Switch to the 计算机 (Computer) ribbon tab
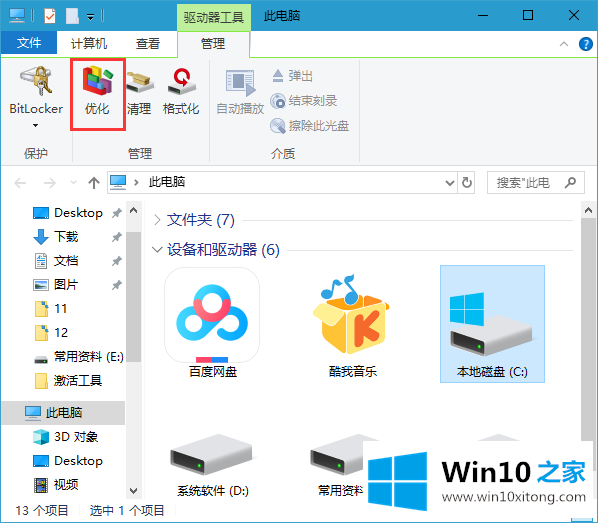Image resolution: width=598 pixels, height=523 pixels. pos(89,43)
